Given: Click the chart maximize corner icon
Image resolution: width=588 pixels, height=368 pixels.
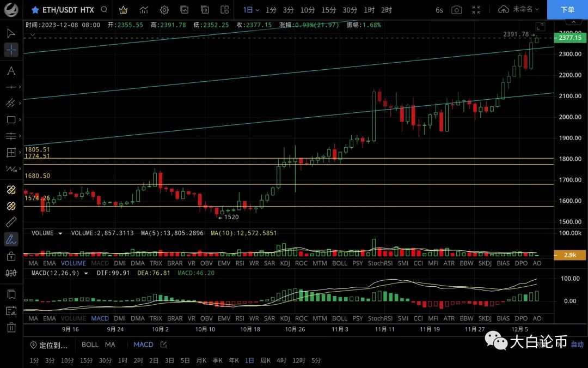Looking at the screenshot, I should tap(540, 27).
